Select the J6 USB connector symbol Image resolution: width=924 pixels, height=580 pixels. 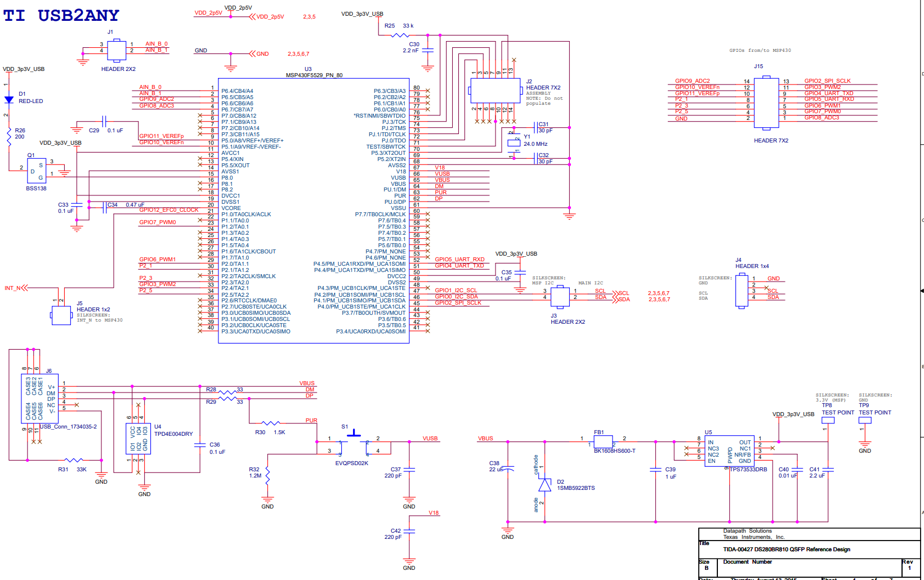coord(39,399)
